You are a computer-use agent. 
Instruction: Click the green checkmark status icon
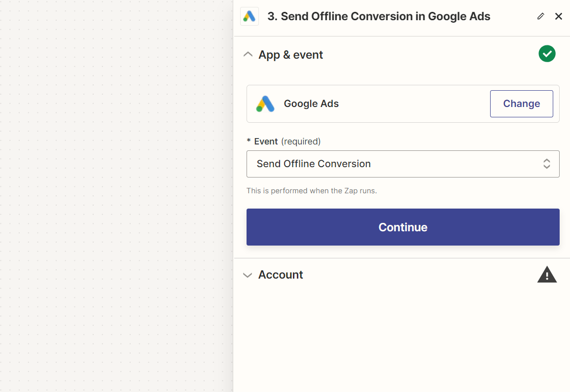point(547,54)
